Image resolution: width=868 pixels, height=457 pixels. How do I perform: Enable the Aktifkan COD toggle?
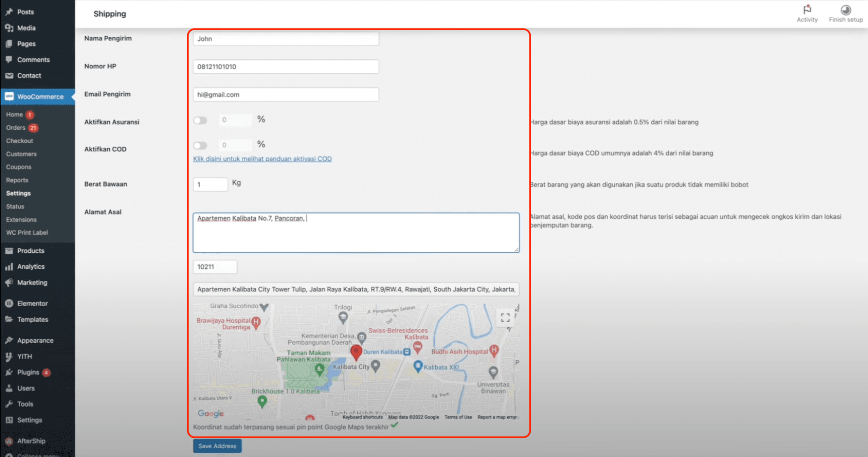pos(200,146)
